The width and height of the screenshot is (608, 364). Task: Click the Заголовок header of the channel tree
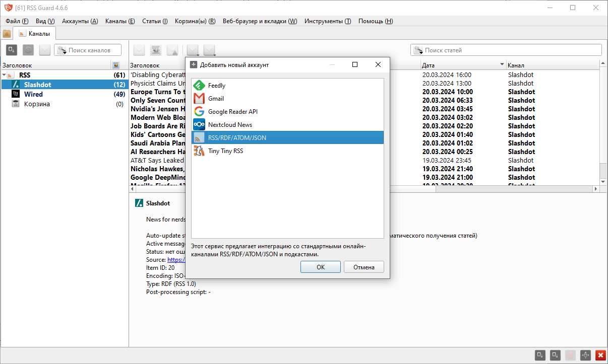click(55, 65)
